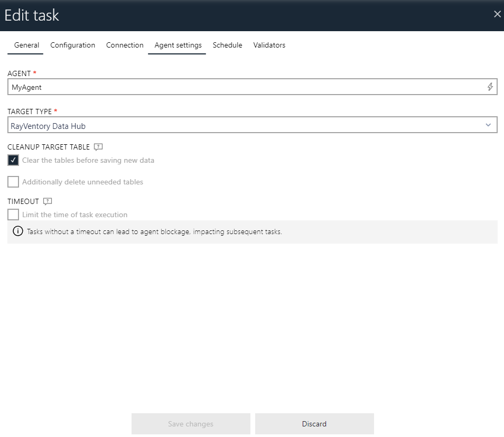504x437 pixels.
Task: Switch to the General tab
Action: pos(26,45)
